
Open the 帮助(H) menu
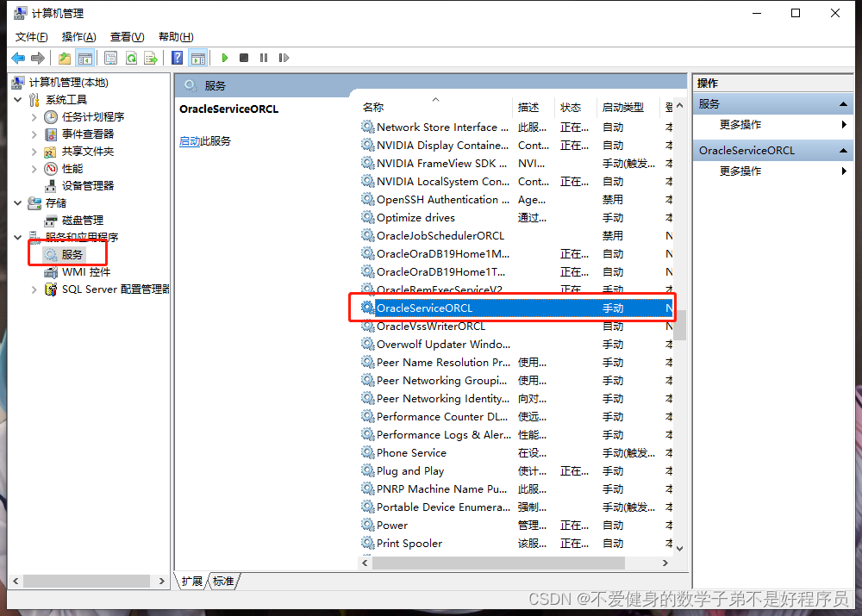[176, 37]
